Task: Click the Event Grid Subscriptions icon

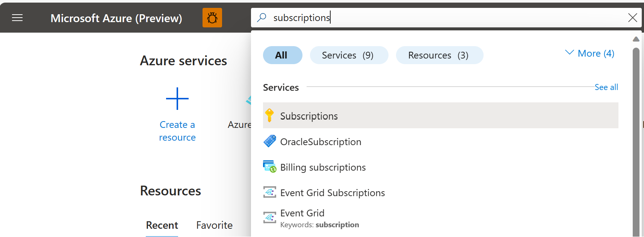Action: pyautogui.click(x=270, y=192)
